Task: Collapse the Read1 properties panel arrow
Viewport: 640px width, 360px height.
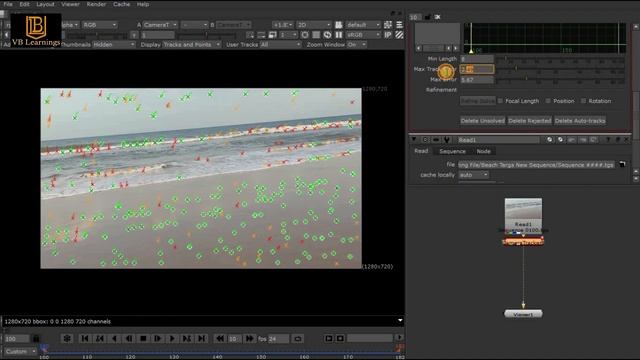Action: (414, 140)
